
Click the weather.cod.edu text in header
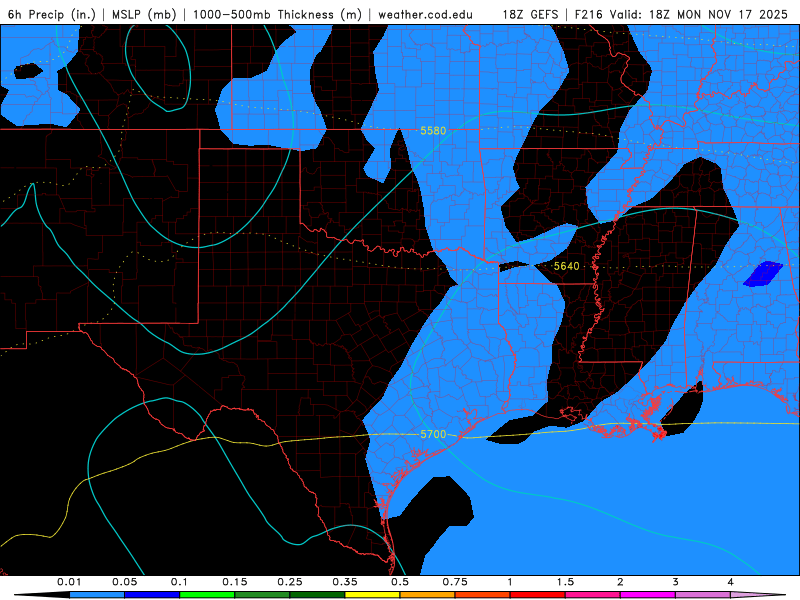[426, 14]
